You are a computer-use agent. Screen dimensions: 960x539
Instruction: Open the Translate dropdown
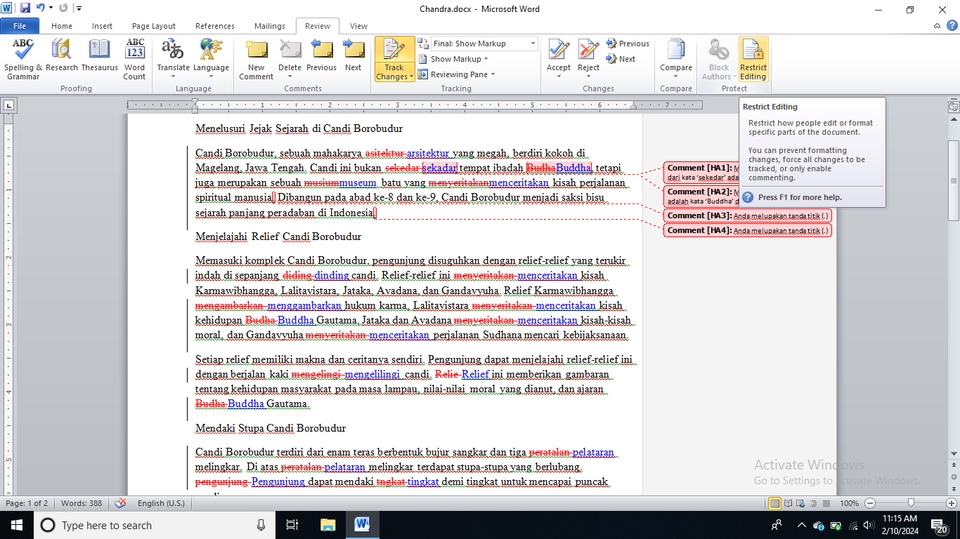click(173, 59)
